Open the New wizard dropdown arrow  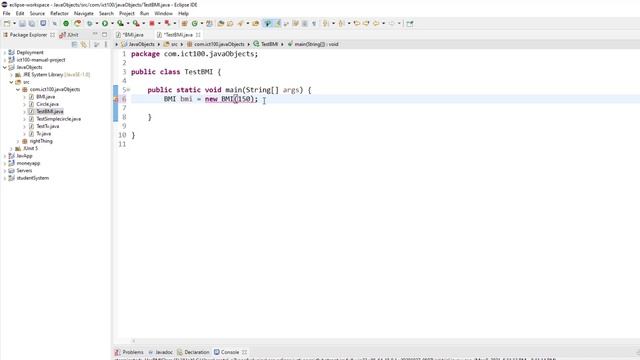pyautogui.click(x=14, y=24)
